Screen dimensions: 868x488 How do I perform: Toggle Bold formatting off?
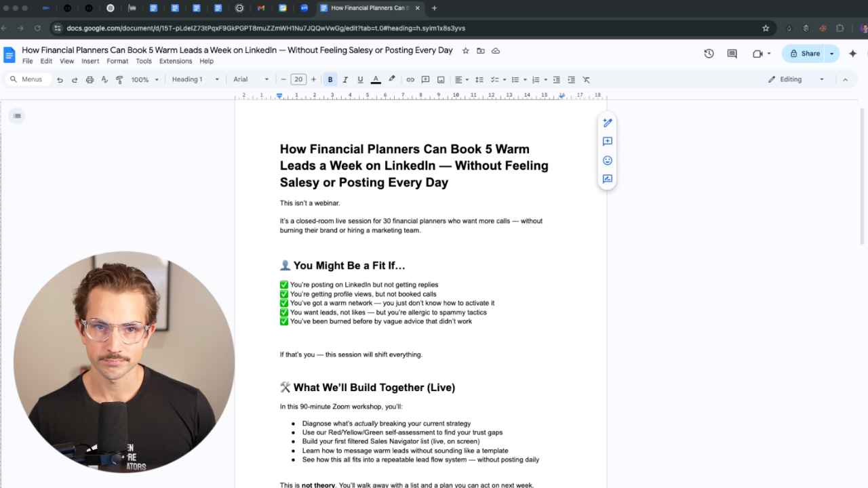pyautogui.click(x=330, y=79)
